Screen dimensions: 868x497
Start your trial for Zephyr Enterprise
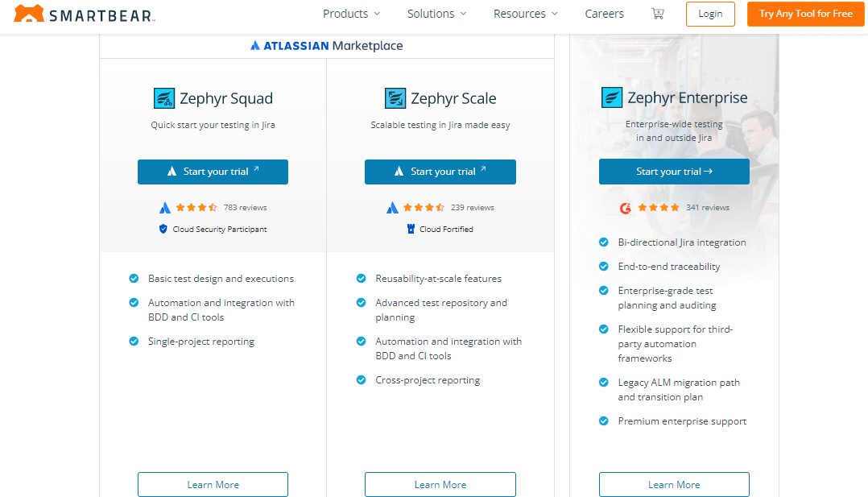click(x=674, y=172)
